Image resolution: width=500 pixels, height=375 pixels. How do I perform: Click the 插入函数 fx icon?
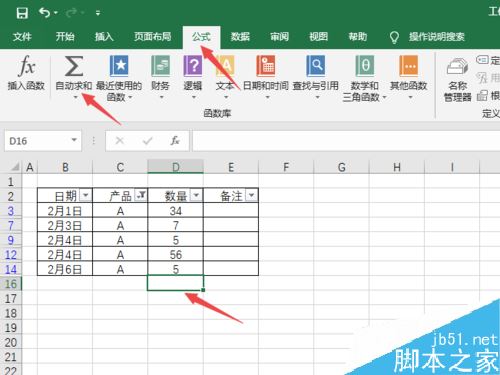(26, 66)
